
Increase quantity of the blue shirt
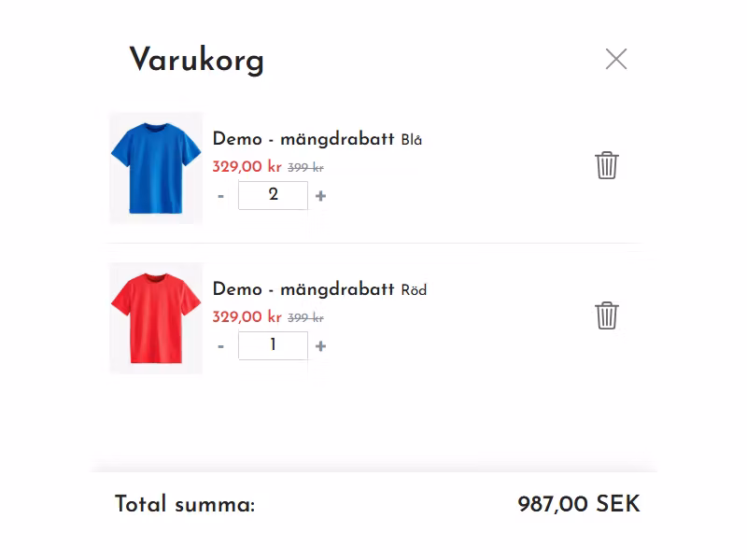point(318,196)
